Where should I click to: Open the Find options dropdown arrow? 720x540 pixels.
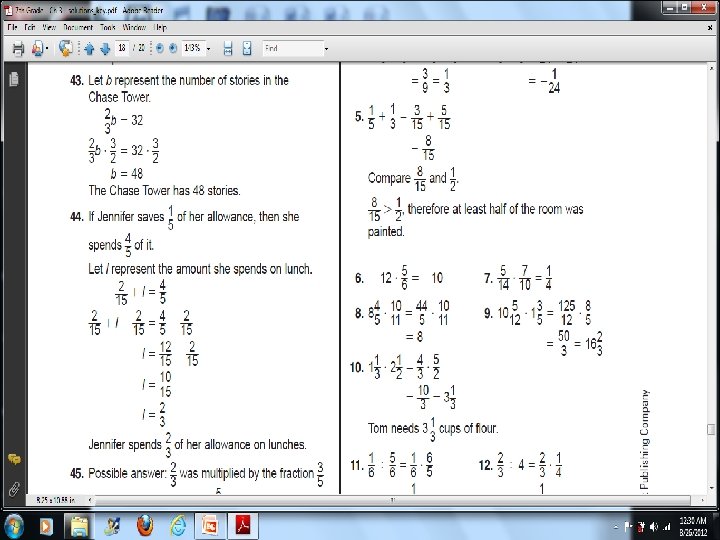click(326, 49)
